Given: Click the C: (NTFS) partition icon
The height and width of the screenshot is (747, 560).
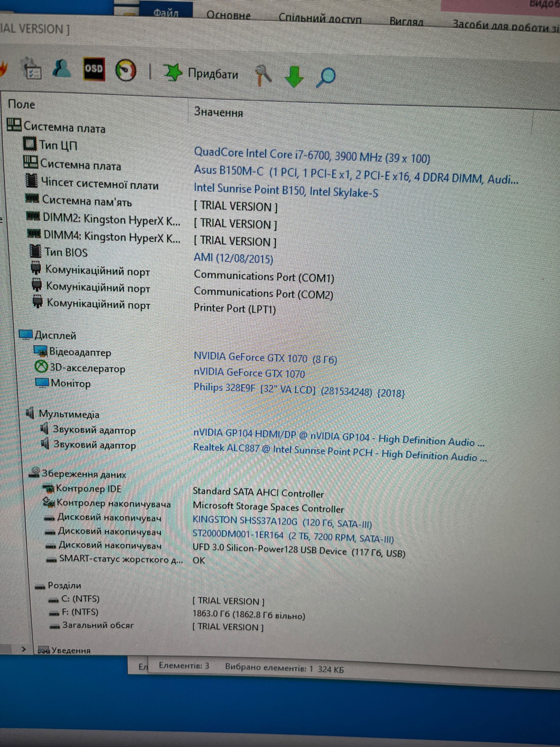Looking at the screenshot, I should [x=53, y=600].
